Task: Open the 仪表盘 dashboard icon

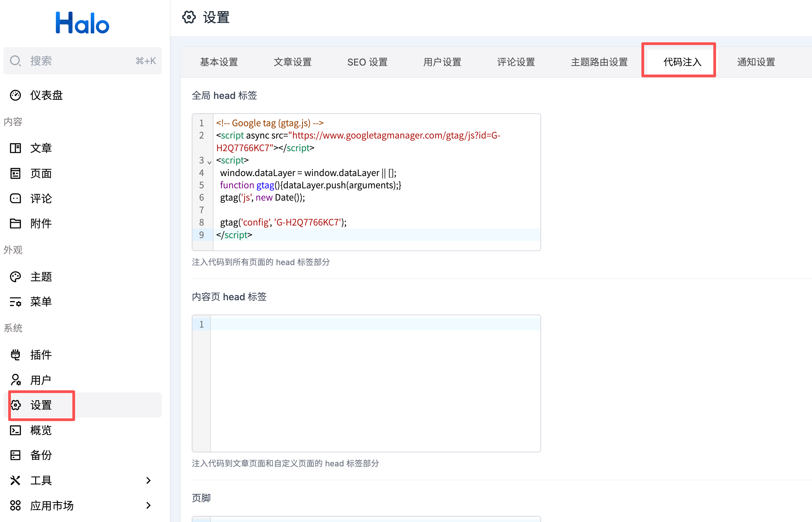Action: (x=15, y=95)
